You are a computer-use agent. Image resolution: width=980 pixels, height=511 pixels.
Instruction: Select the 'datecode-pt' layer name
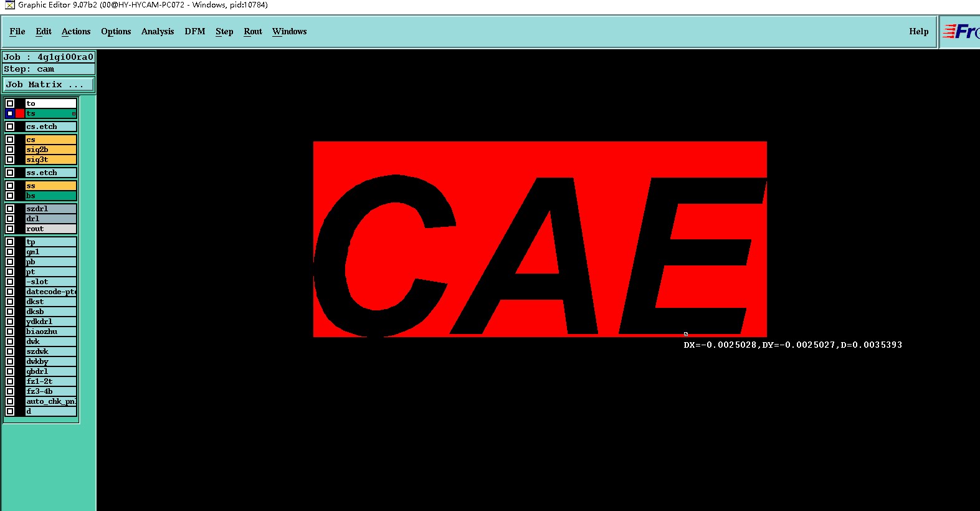[51, 292]
